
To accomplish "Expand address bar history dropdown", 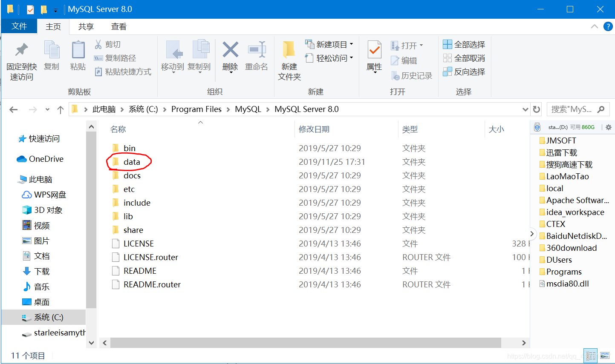I will click(525, 109).
